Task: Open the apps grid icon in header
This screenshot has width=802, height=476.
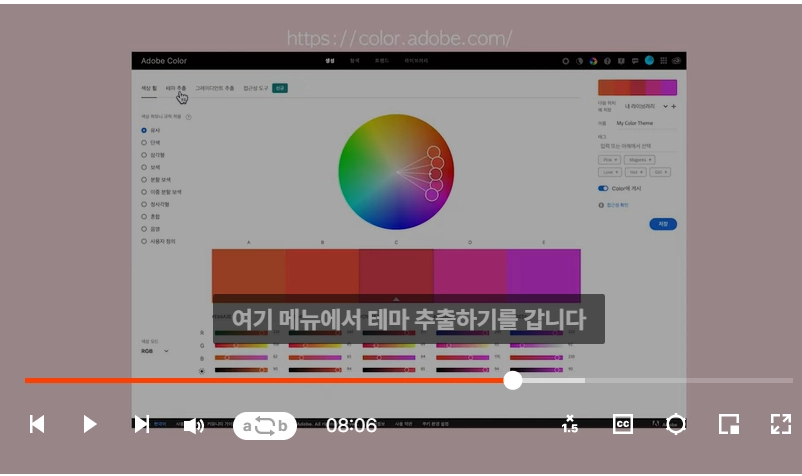Action: coord(663,61)
